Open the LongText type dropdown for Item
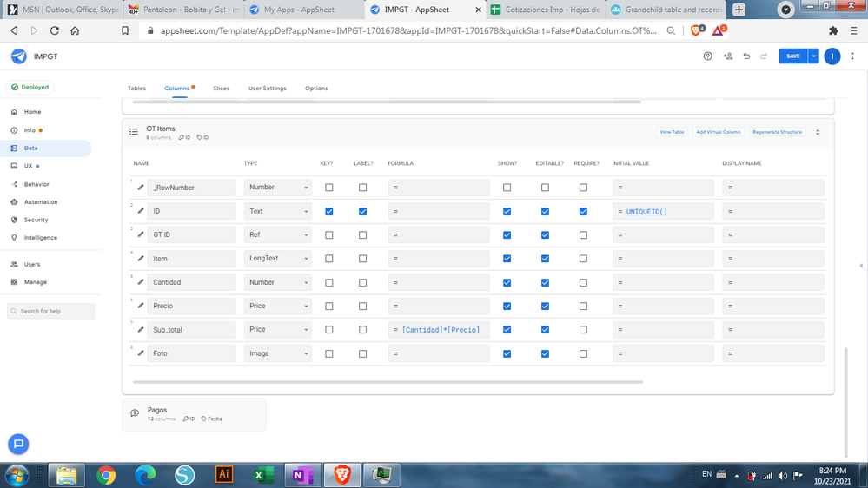 click(x=277, y=259)
